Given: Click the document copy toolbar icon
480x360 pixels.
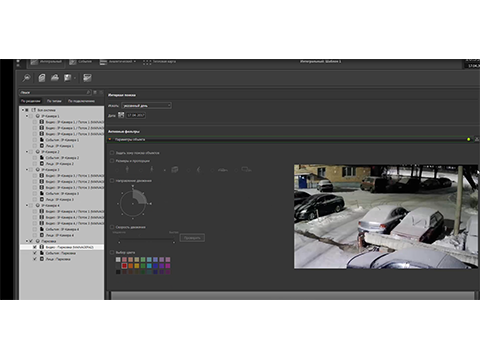Looking at the screenshot, I should tap(42, 78).
